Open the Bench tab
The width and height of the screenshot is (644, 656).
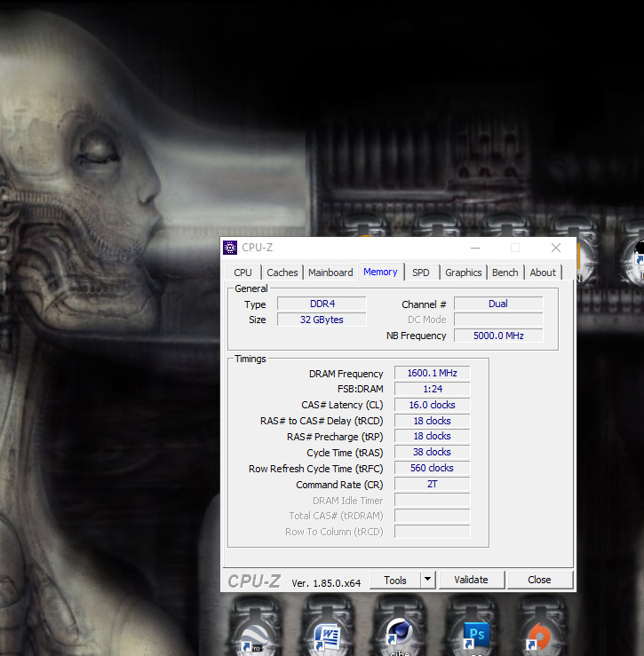pos(505,273)
